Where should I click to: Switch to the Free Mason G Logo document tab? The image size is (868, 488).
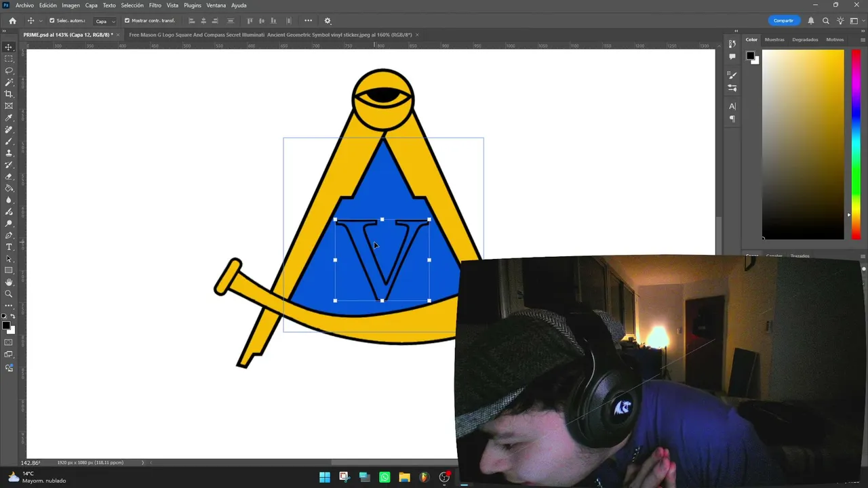click(x=271, y=35)
